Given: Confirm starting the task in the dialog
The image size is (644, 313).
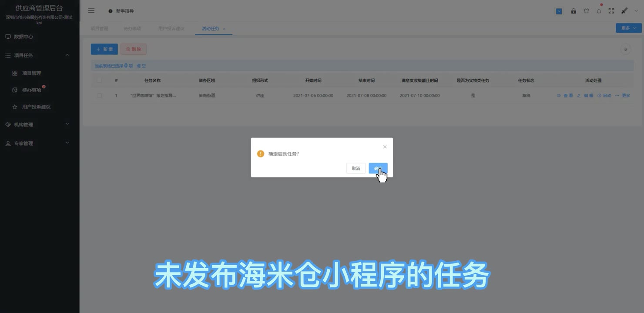Looking at the screenshot, I should click(378, 168).
